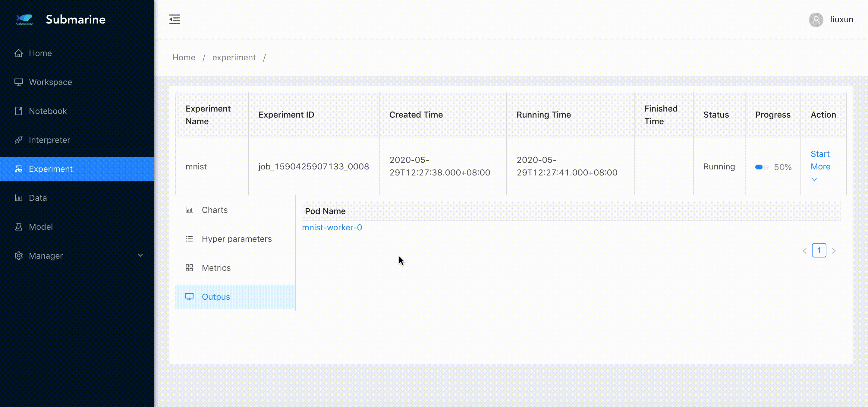
Task: Collapse the sidebar with menu fold icon
Action: pyautogui.click(x=175, y=19)
